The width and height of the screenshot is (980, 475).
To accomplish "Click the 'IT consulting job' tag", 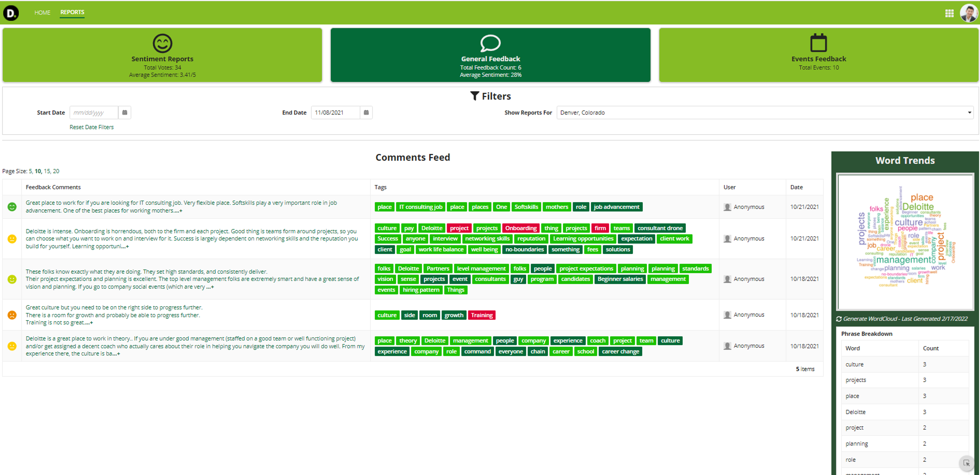I will point(420,207).
